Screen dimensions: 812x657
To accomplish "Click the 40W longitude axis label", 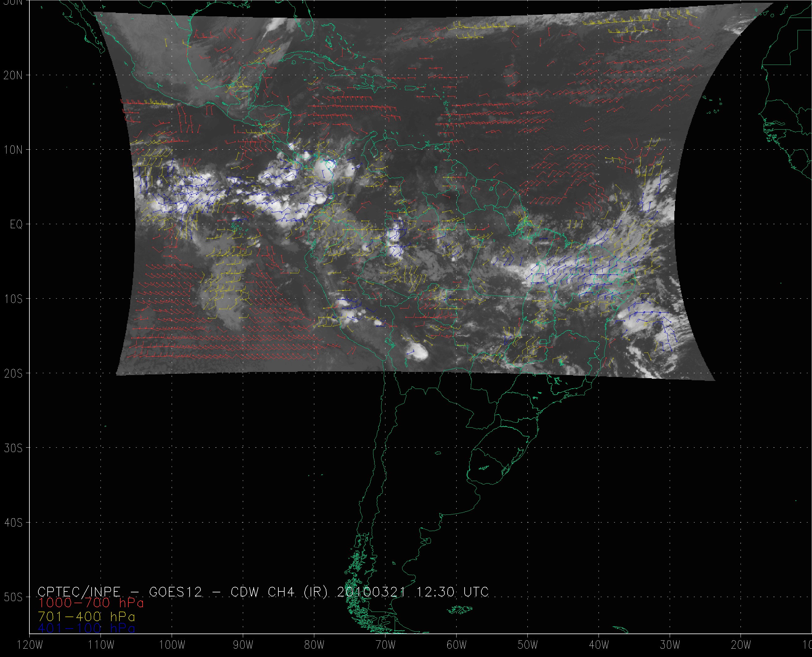I will 599,645.
